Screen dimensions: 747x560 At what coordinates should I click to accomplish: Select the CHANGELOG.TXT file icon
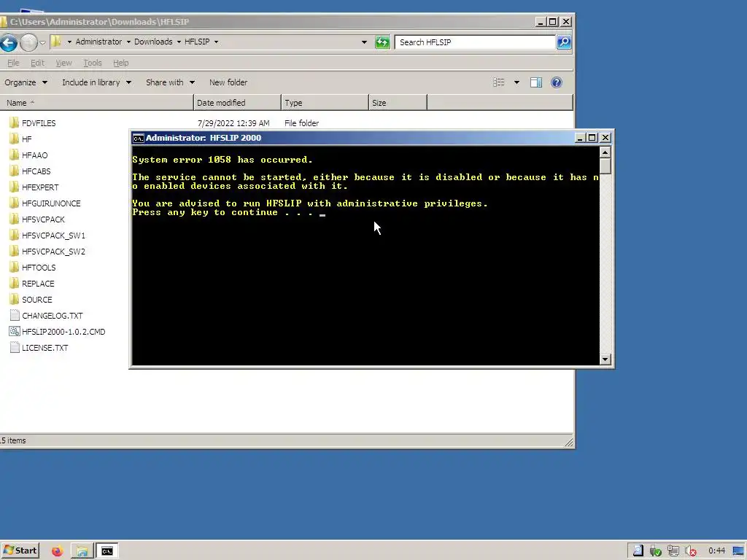15,315
